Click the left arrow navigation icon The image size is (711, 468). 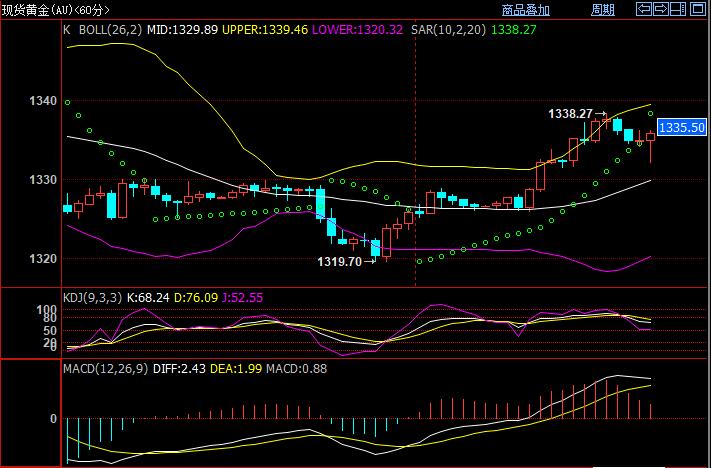click(x=644, y=9)
